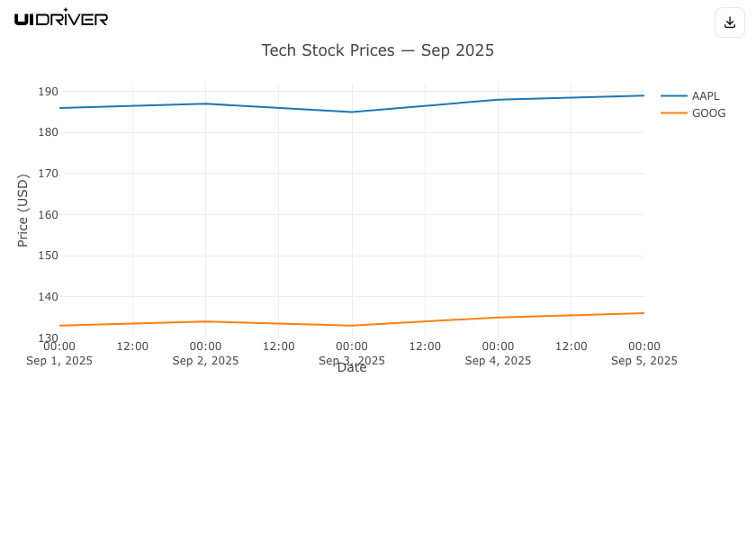Click the 140 y-axis tick label

(48, 297)
